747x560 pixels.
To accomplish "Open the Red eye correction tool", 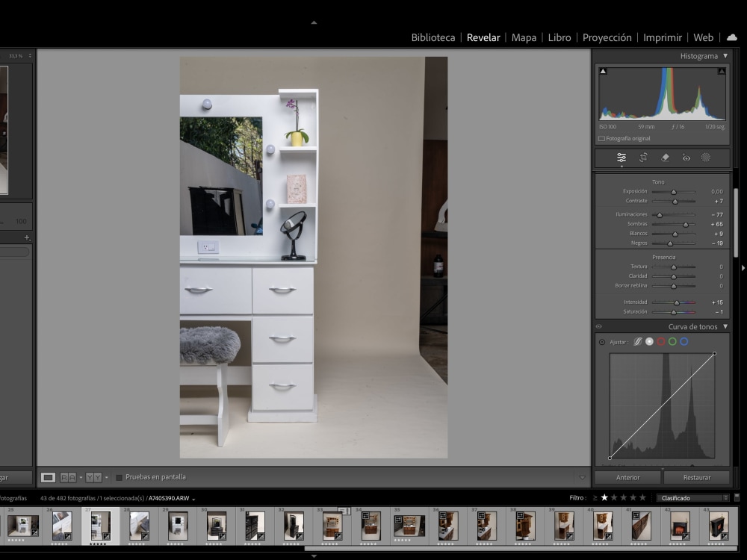I will (x=686, y=158).
